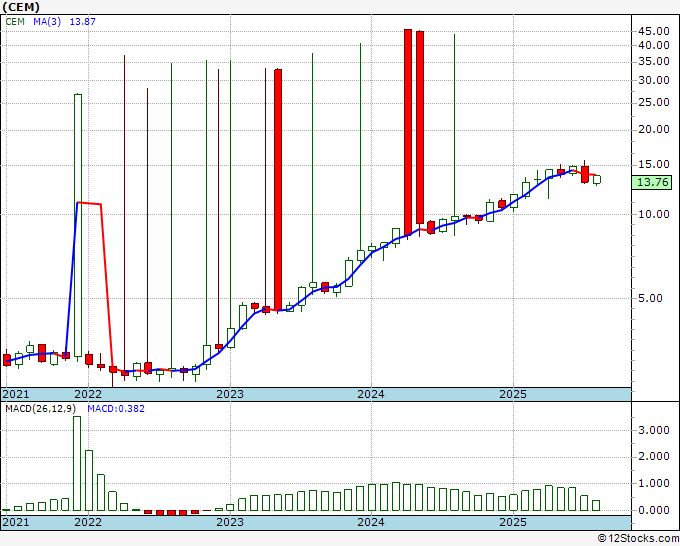Click the 2025 marker on MACD timeline

tap(513, 522)
